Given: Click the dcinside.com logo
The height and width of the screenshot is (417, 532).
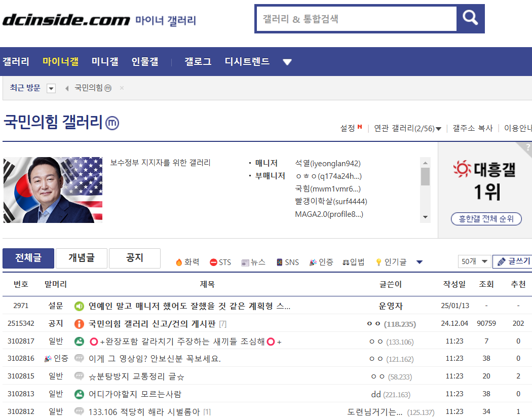Looking at the screenshot, I should [x=66, y=20].
